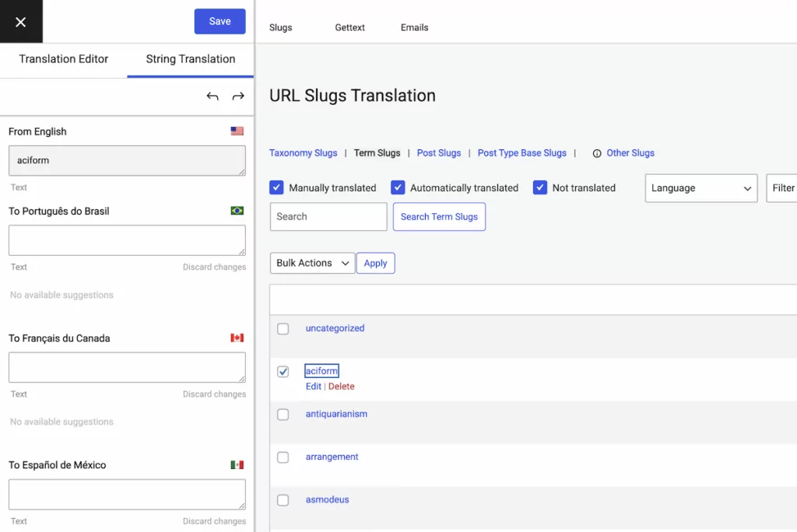This screenshot has width=797, height=532.
Task: Check the arrangement row checkbox
Action: point(283,457)
